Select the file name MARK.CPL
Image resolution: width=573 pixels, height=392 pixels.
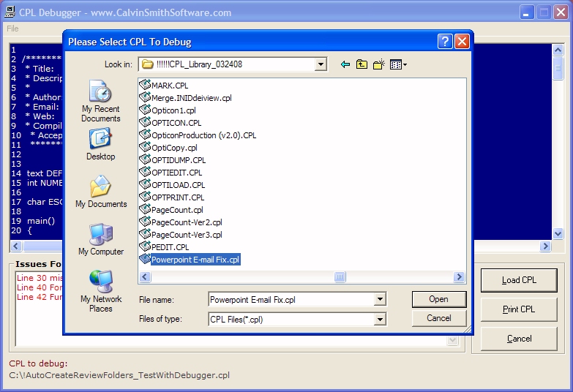(x=170, y=86)
